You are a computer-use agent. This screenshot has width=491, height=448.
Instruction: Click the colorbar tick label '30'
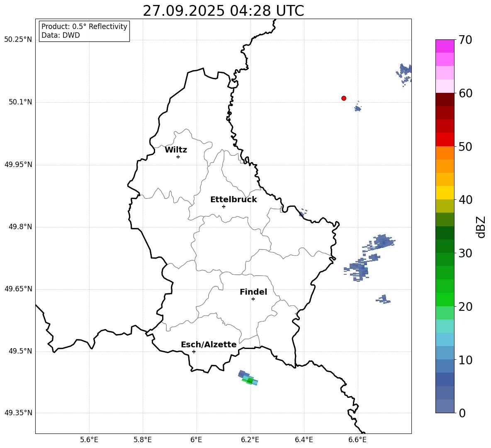[465, 253]
